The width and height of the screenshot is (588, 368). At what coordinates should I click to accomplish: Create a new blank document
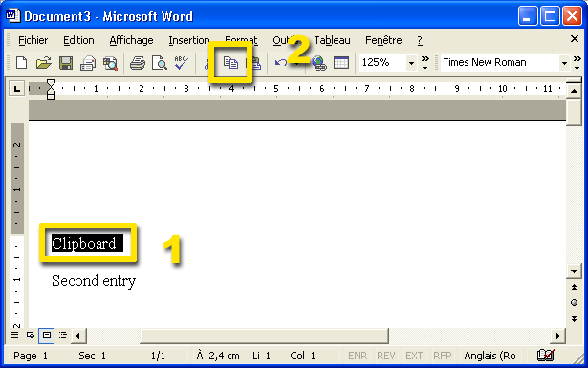[x=21, y=62]
